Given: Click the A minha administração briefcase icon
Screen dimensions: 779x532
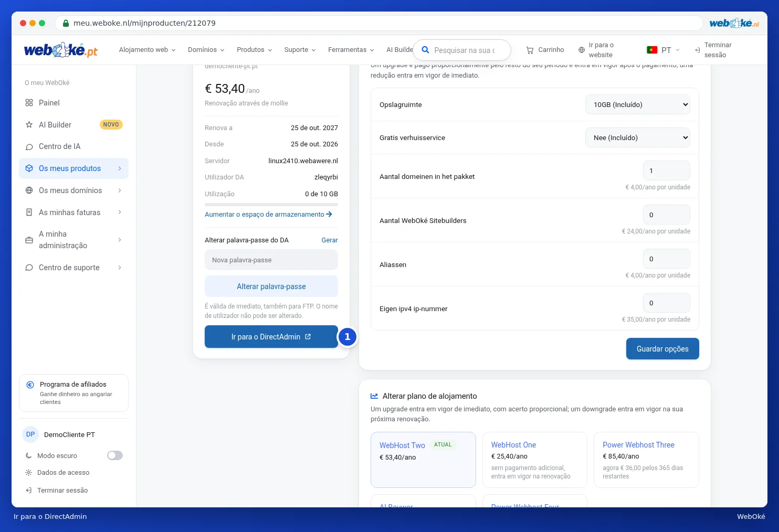Looking at the screenshot, I should (x=29, y=240).
